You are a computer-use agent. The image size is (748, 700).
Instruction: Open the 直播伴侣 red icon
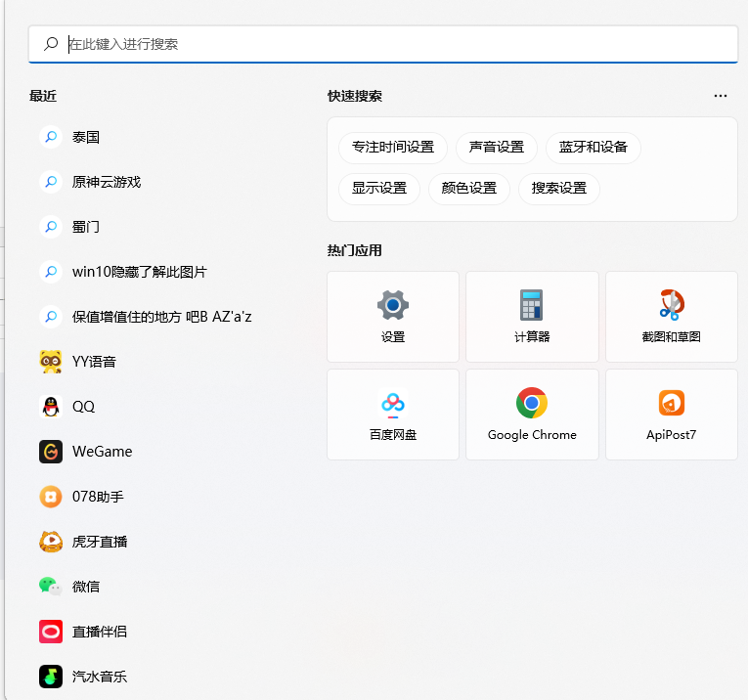coord(51,632)
